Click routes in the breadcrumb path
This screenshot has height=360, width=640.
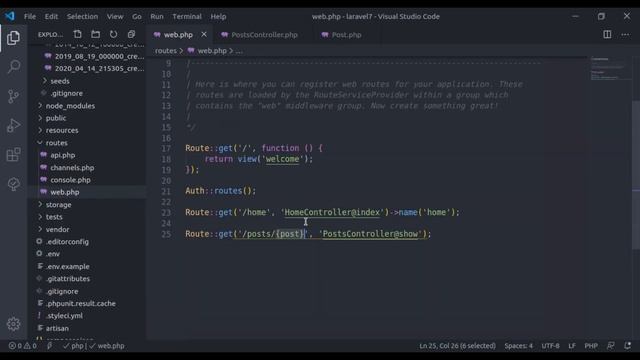(166, 51)
